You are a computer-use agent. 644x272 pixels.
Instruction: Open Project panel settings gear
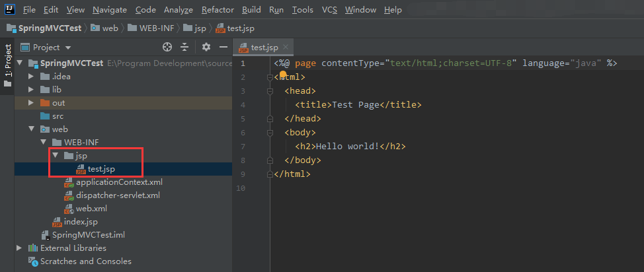(x=206, y=48)
